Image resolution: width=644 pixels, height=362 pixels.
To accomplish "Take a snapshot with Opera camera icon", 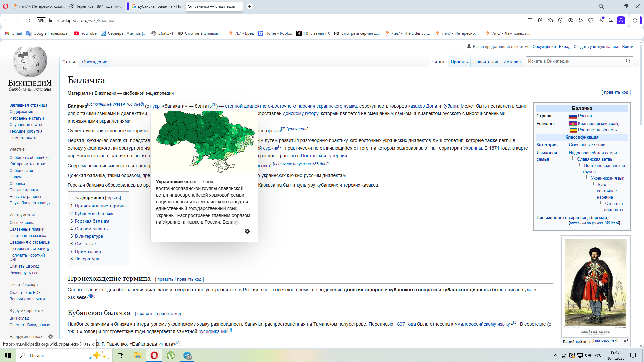I will 550,20.
